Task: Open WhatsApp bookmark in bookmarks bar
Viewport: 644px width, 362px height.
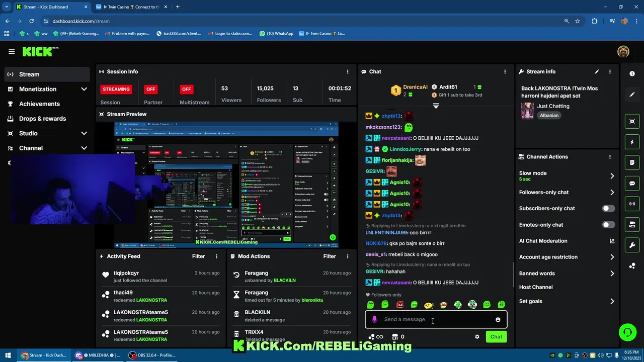Action: coord(276,34)
